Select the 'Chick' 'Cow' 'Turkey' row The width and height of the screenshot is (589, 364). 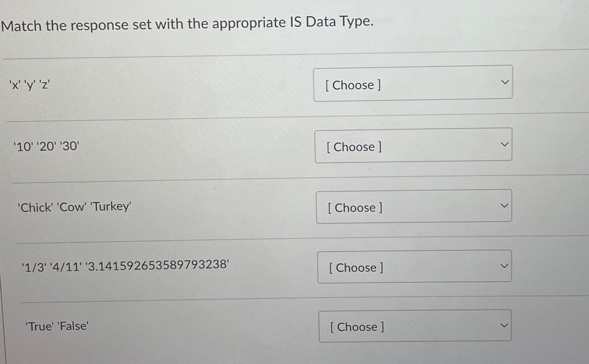75,207
